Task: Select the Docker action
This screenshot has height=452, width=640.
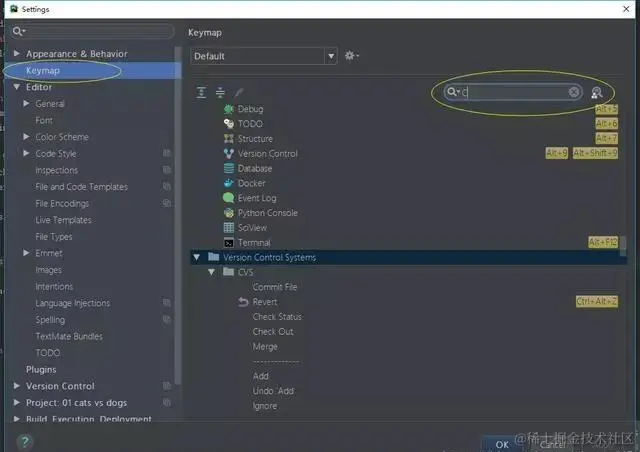Action: point(244,183)
